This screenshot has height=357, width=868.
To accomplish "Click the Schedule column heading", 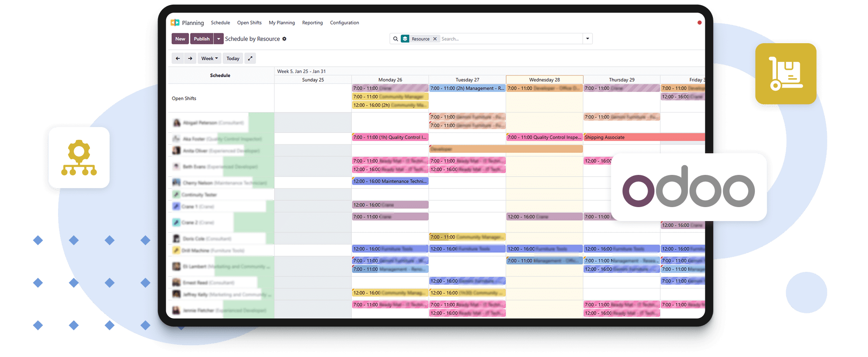I will (x=220, y=75).
